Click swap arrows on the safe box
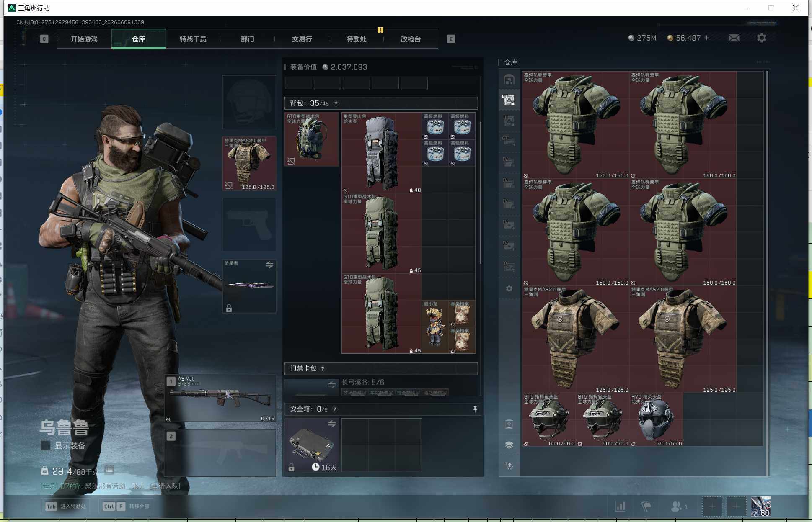Screen dimensions: 812x522 point(332,424)
